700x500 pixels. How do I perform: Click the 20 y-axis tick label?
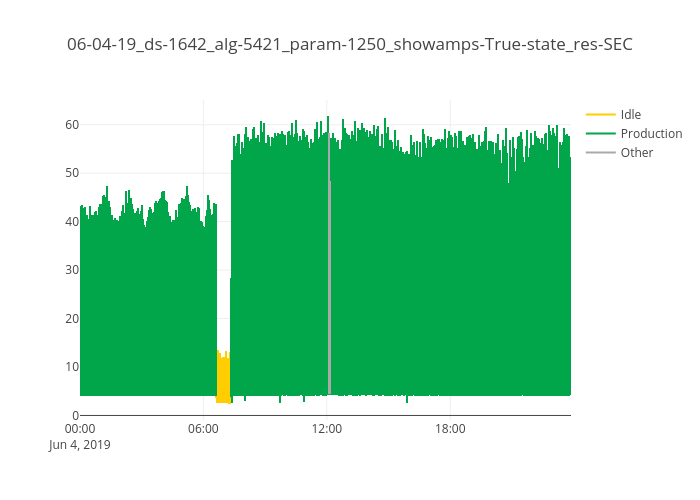point(72,318)
